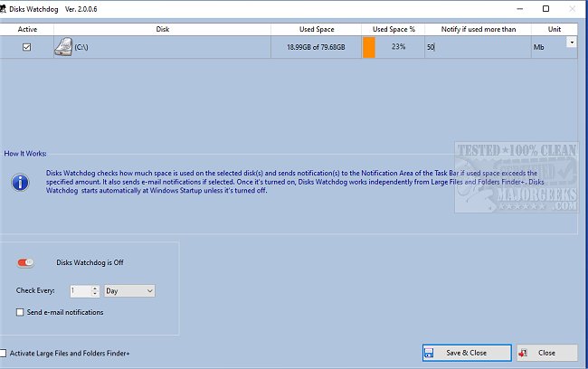588x369 pixels.
Task: Check Activate Large Files and Folders Finder+
Action: click(3, 354)
